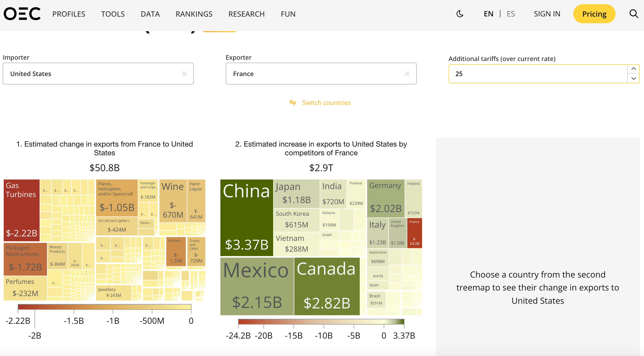Image resolution: width=644 pixels, height=356 pixels.
Task: Click the competitors color legend bar
Action: [321, 322]
